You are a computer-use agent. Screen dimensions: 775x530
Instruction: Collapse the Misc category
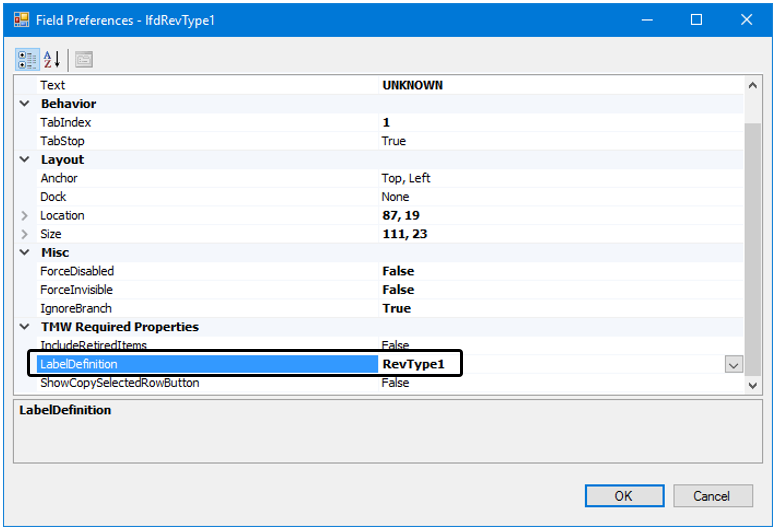25,253
